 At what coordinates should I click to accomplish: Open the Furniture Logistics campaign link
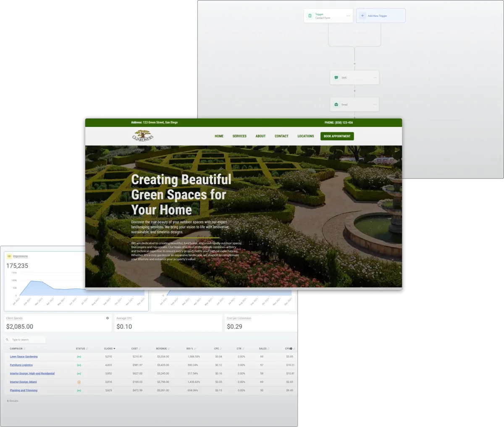coord(21,365)
